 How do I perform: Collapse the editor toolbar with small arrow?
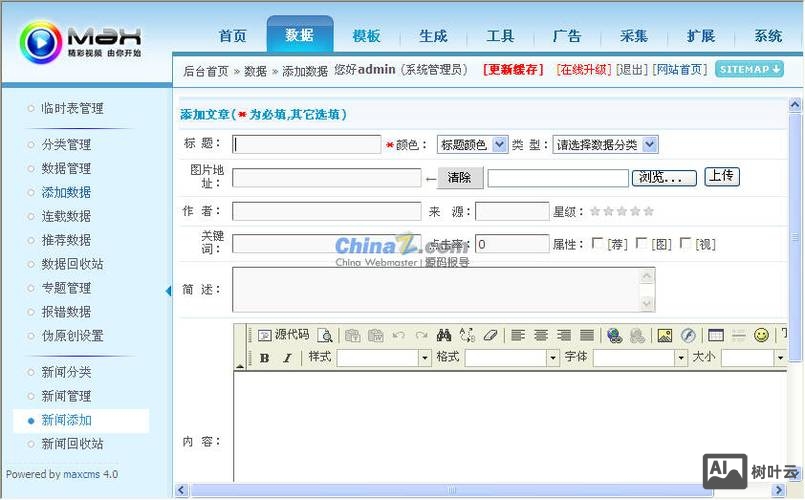point(240,366)
